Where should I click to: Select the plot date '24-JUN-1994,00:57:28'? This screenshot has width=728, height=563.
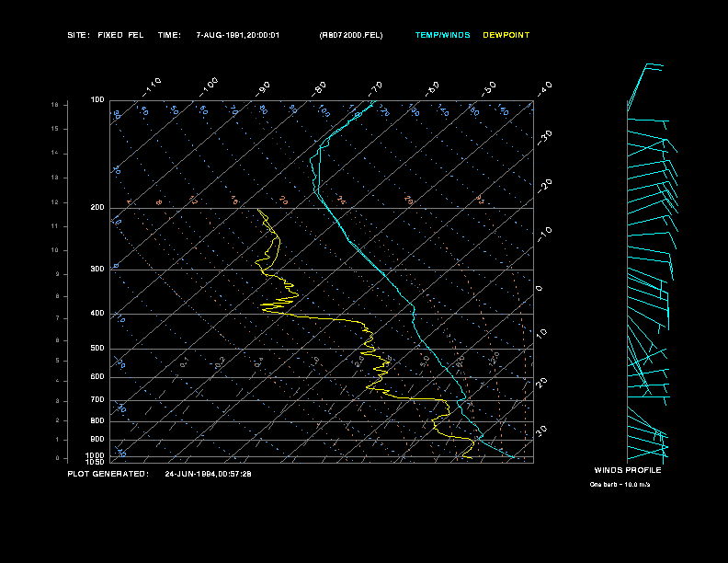point(208,474)
